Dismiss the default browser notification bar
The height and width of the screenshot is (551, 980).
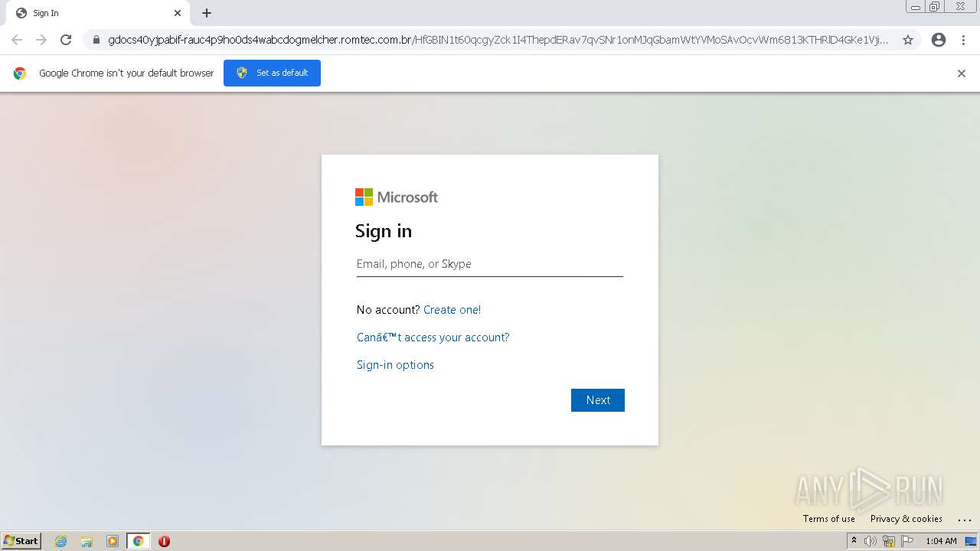(962, 73)
